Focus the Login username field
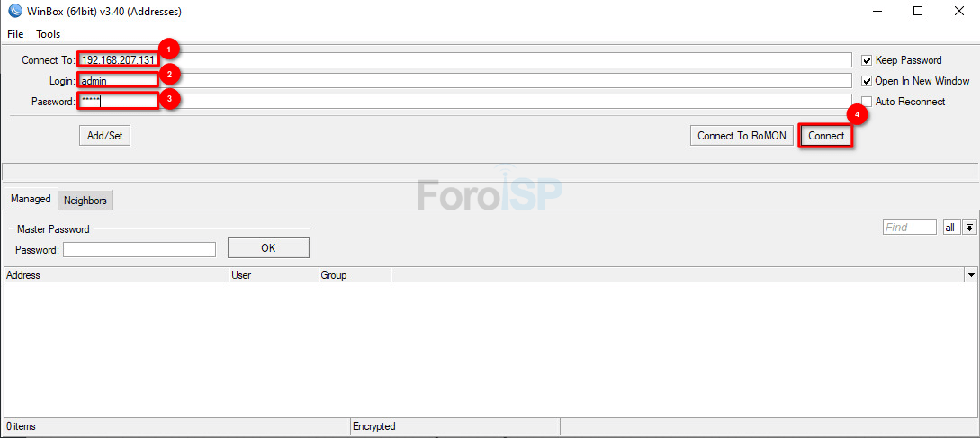This screenshot has width=980, height=438. (x=463, y=81)
